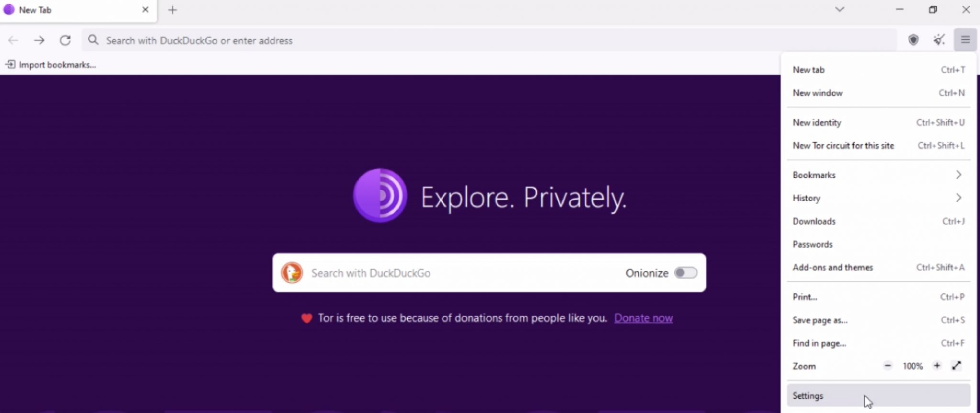Screen dimensions: 980x413
Task: Open the list all tabs dropdown
Action: pos(839,10)
